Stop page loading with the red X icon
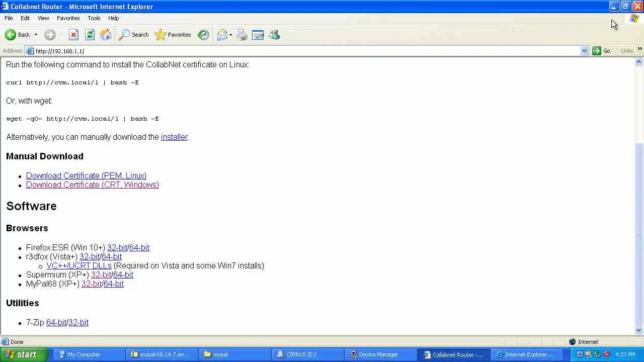Screen dimensions: 644x362 (73, 35)
